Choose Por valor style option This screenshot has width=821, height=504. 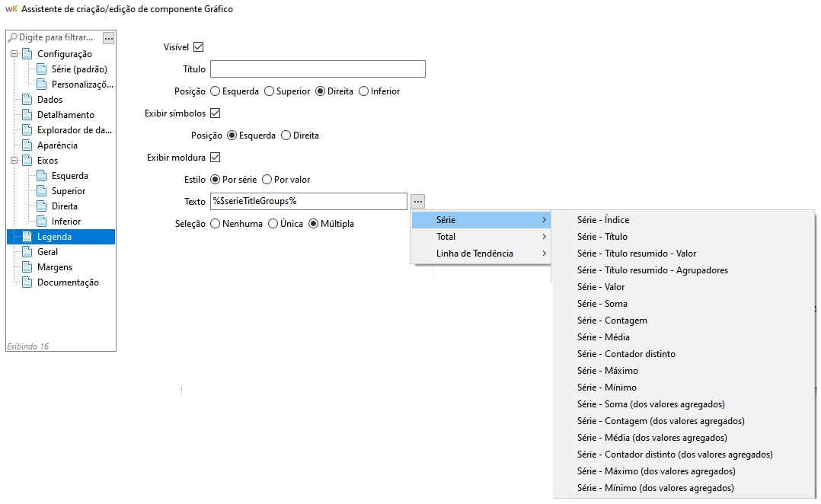267,180
